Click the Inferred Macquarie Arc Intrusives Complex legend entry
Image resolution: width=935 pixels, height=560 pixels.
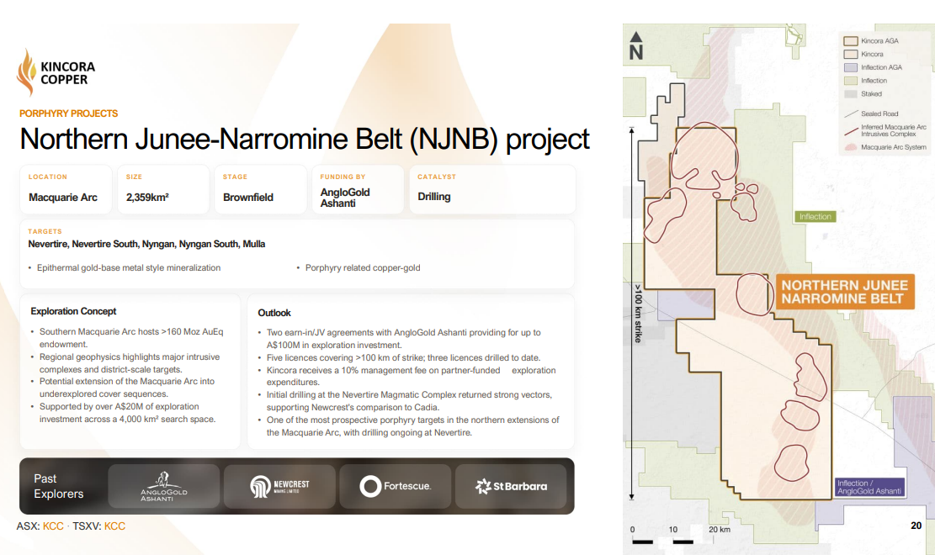click(885, 130)
